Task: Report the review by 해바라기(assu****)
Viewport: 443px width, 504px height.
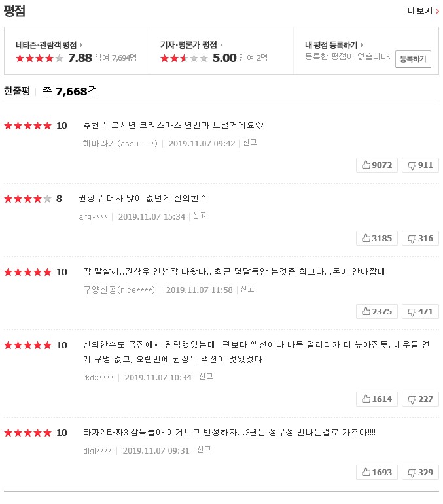Action: tap(249, 143)
